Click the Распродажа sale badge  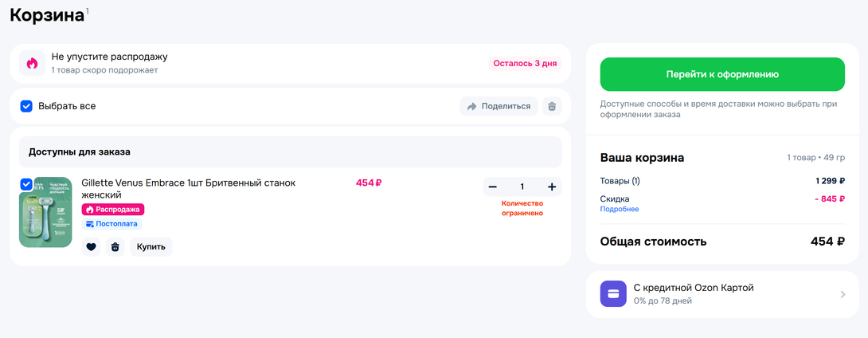pos(113,210)
